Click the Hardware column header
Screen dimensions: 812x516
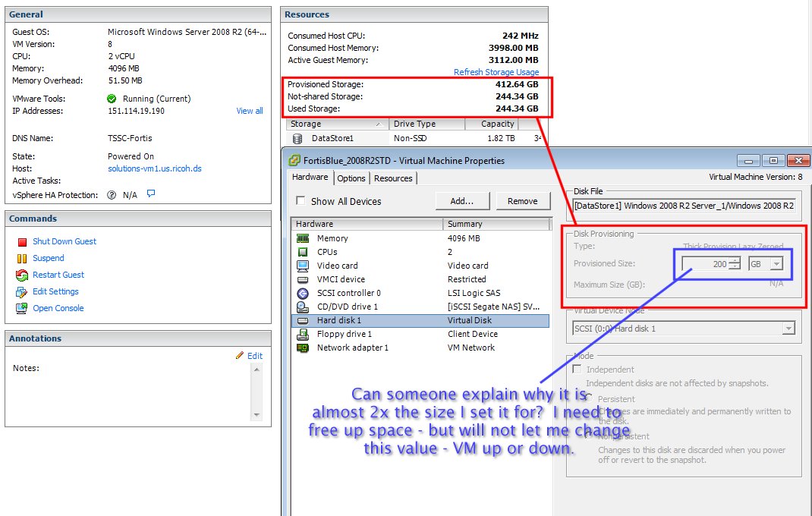point(367,225)
